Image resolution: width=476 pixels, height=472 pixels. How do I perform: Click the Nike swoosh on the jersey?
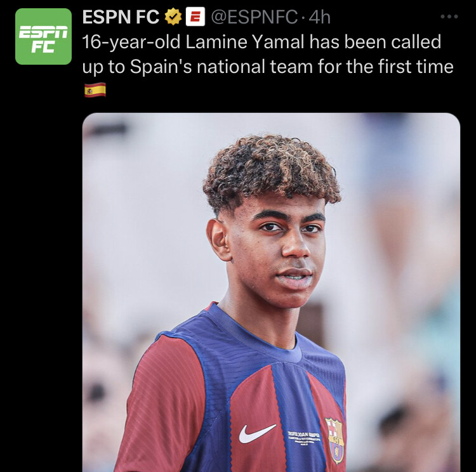coord(257,433)
